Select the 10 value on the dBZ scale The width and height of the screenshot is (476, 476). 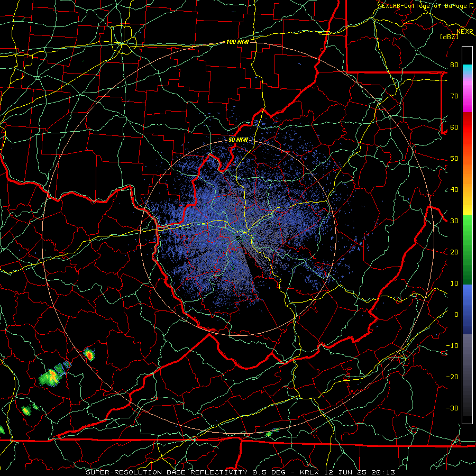click(x=454, y=283)
